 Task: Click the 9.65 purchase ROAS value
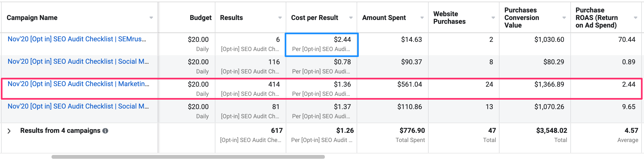coord(629,107)
